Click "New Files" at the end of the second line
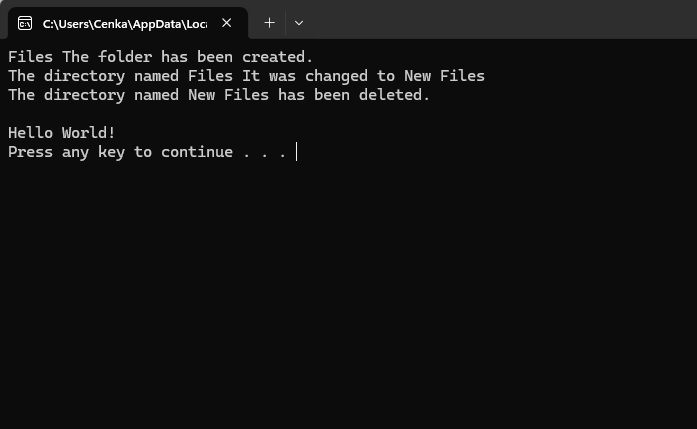This screenshot has height=429, width=697. [x=444, y=76]
